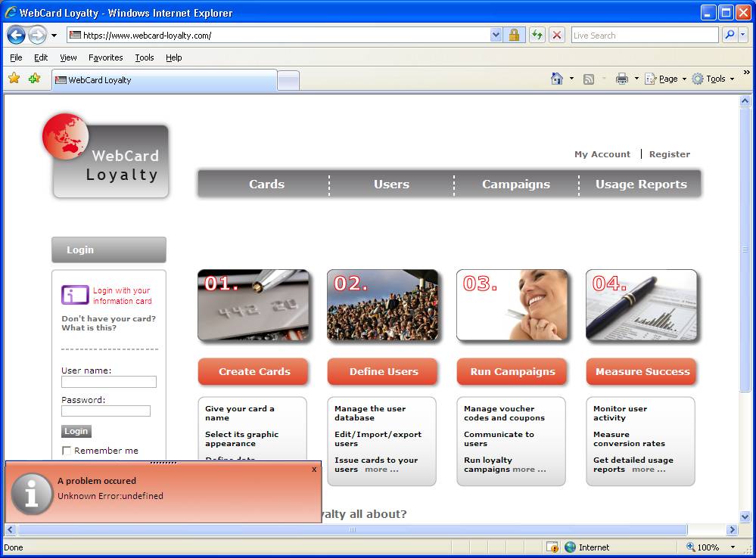Open Favorites Center star icon
This screenshot has width=756, height=558.
pos(14,78)
